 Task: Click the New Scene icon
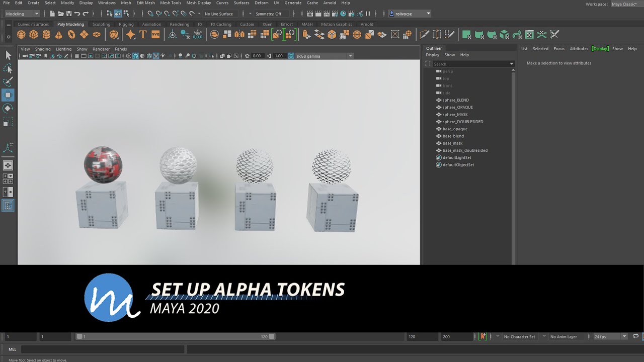click(52, 14)
